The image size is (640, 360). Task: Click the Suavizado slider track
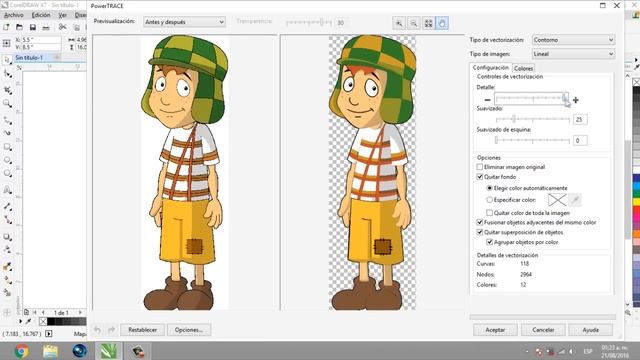point(532,119)
